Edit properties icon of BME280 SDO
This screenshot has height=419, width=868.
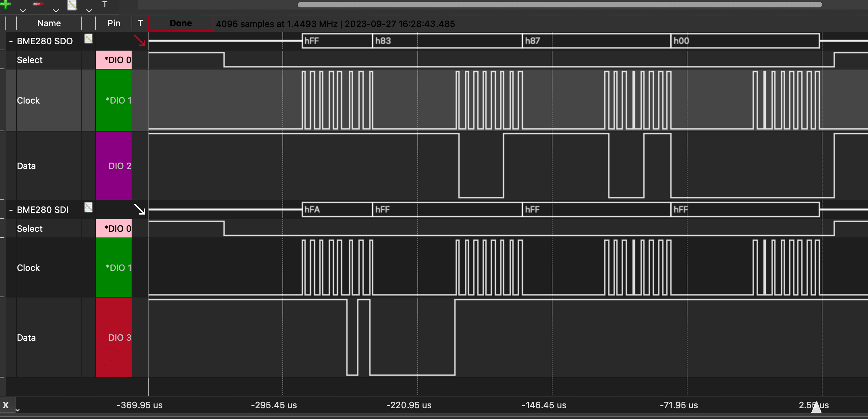point(88,39)
